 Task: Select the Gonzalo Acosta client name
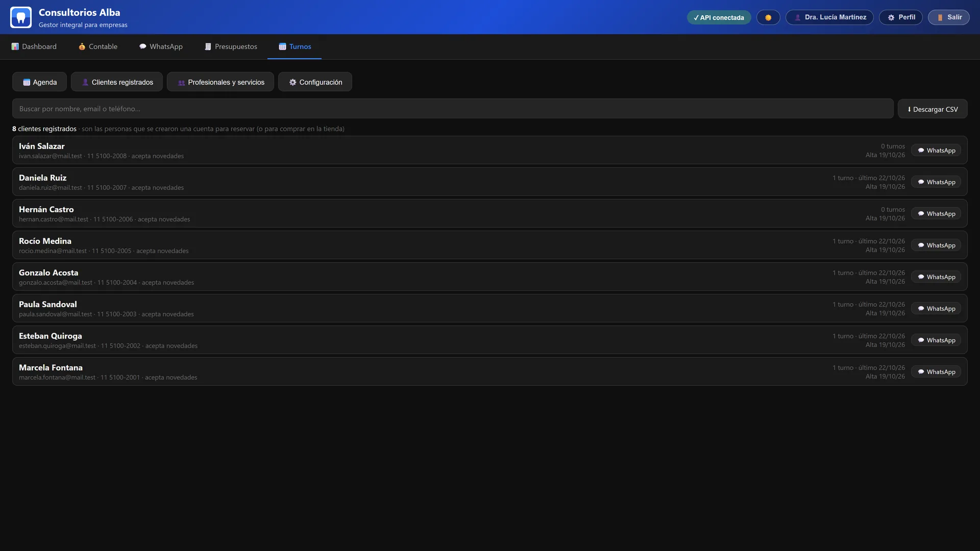pyautogui.click(x=48, y=273)
